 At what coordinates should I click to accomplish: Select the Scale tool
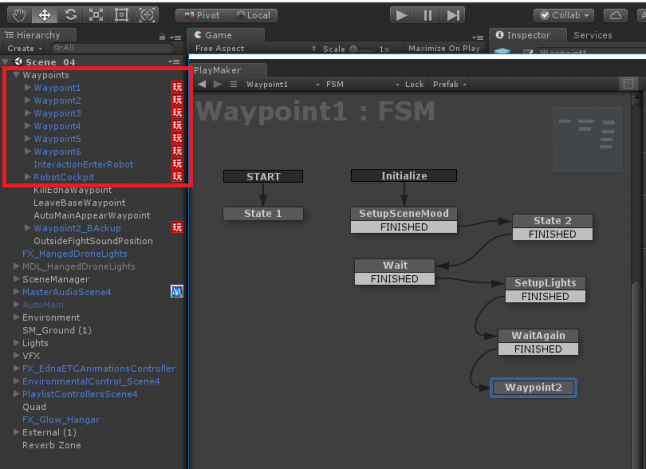(x=96, y=15)
